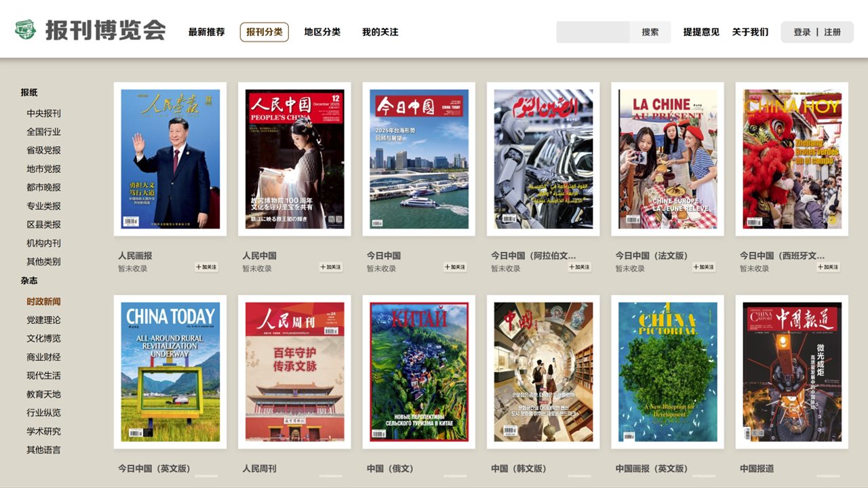Select 区县类报 category
868x488 pixels.
pos(44,224)
